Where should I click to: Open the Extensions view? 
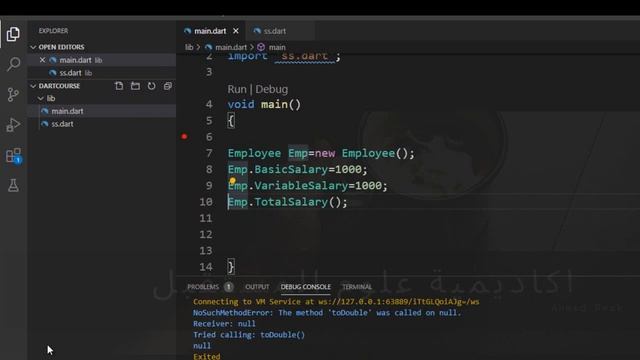pos(13,156)
